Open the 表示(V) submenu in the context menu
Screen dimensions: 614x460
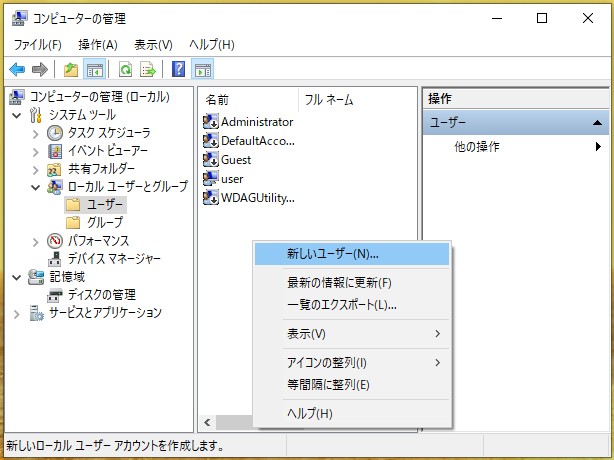click(x=352, y=334)
